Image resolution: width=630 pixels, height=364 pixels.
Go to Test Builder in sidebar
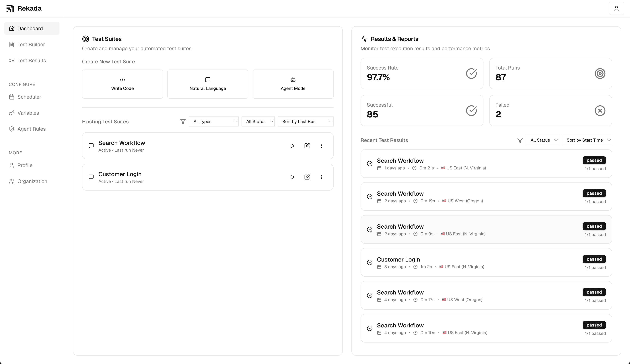[x=31, y=44]
